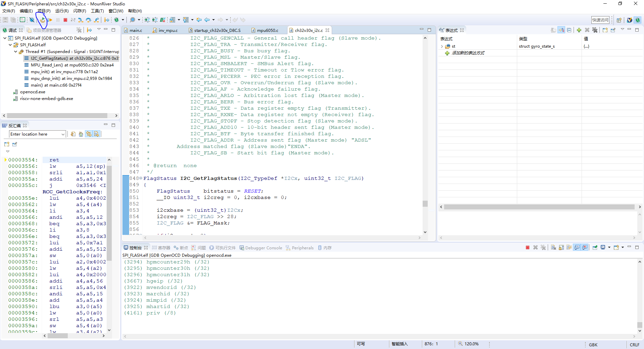
Task: Open the 运行(R) menu
Action: 62,11
